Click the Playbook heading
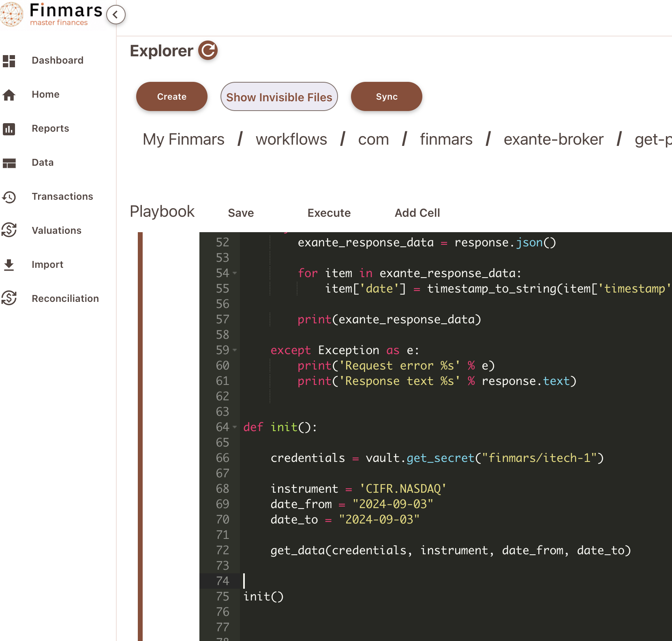 tap(162, 212)
